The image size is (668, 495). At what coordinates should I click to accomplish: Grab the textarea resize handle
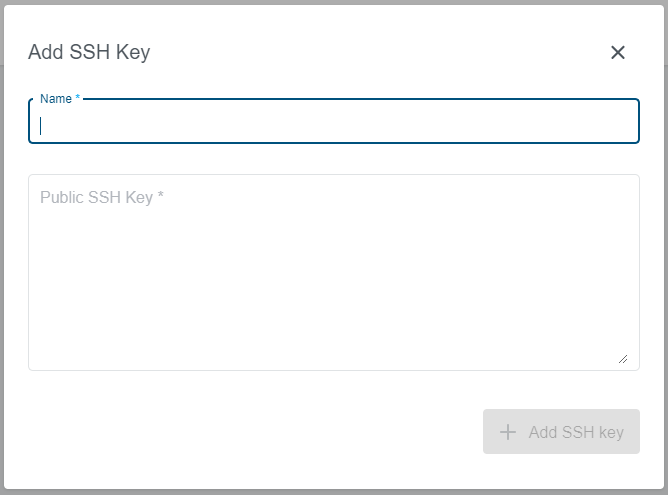click(623, 358)
